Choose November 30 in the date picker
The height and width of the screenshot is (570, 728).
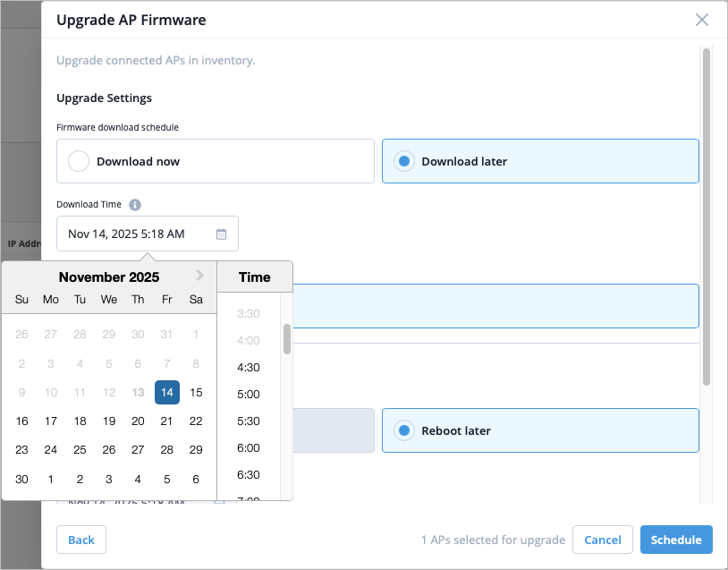(x=22, y=480)
